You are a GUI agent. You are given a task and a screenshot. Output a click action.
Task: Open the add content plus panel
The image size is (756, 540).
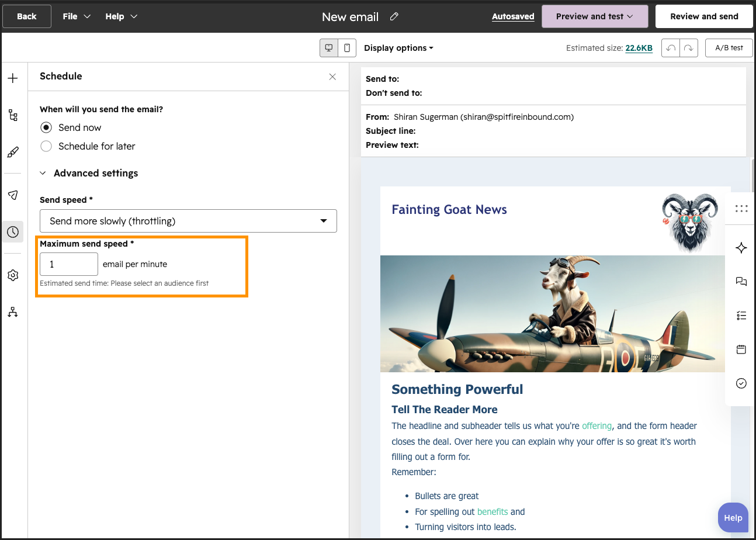(13, 77)
